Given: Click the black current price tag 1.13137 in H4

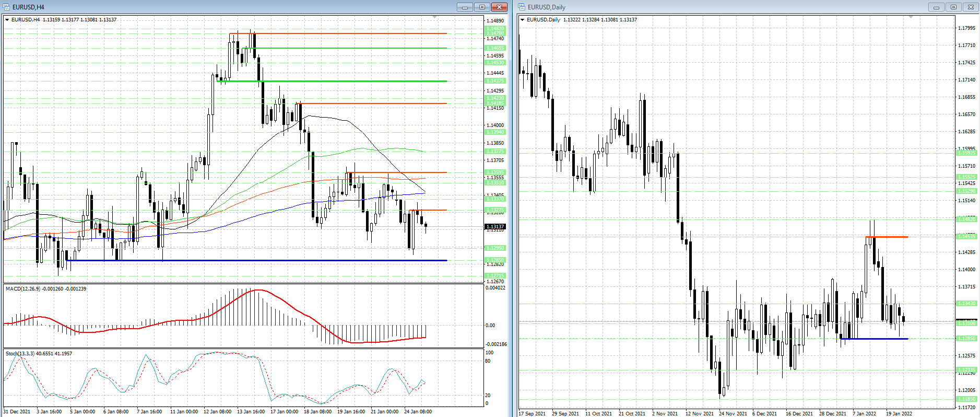Looking at the screenshot, I should pos(495,227).
